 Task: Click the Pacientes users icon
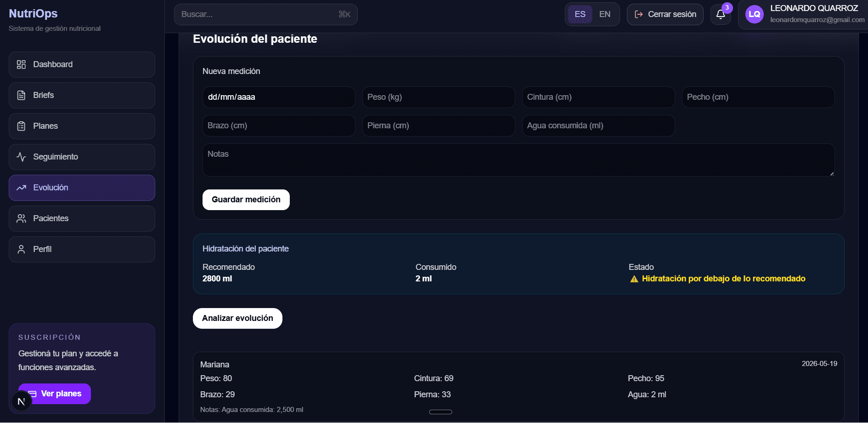pyautogui.click(x=21, y=218)
